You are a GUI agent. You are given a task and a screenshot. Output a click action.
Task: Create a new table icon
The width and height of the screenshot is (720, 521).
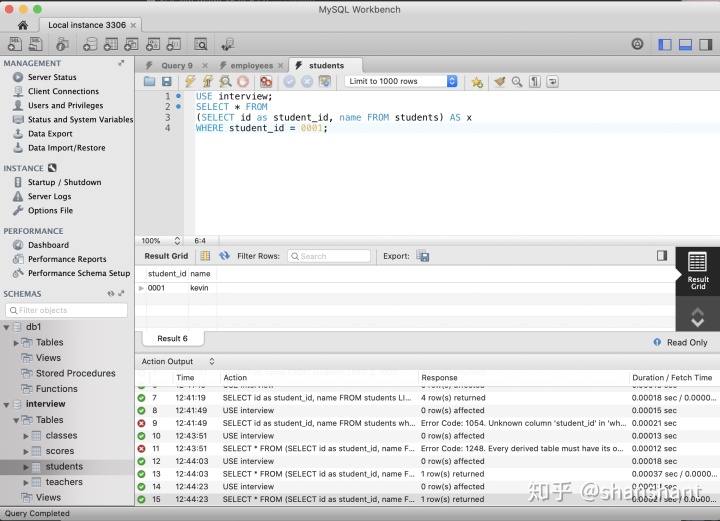[x=111, y=44]
